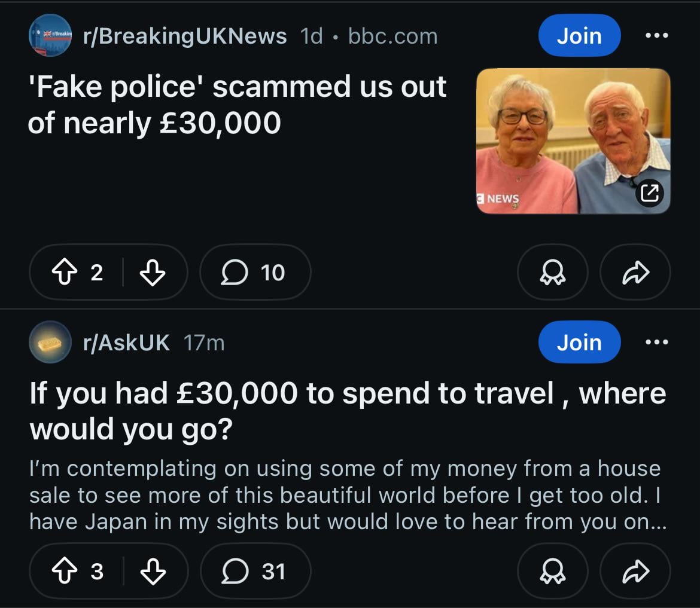Viewport: 700px width, 608px height.
Task: Go to r/AskUK subreddit name
Action: [126, 343]
